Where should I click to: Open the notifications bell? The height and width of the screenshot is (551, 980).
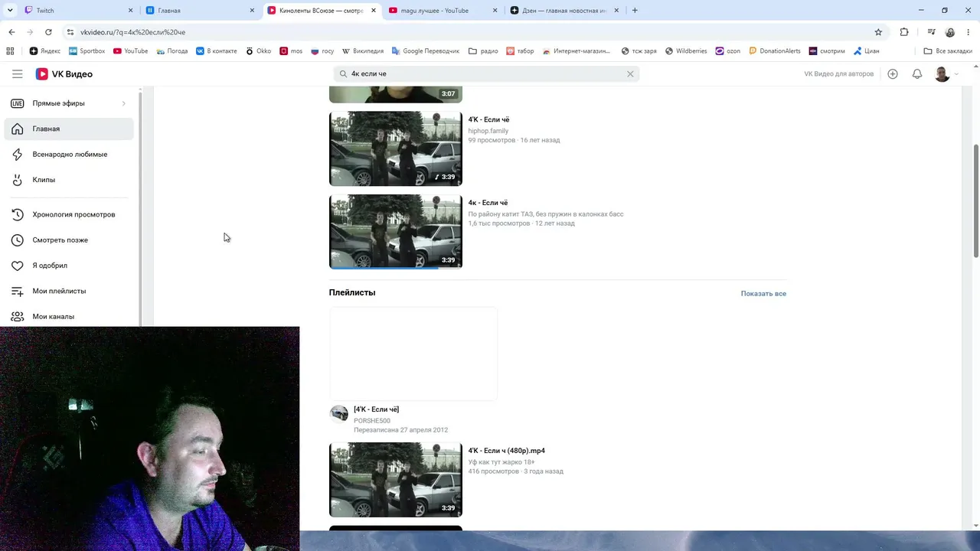[x=917, y=74]
